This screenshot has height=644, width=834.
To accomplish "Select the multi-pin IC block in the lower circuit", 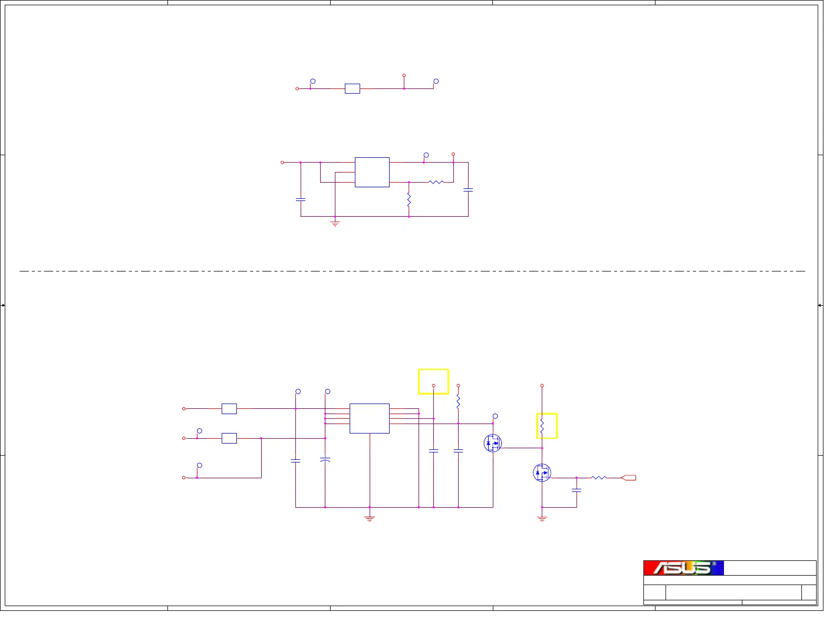I will [370, 418].
